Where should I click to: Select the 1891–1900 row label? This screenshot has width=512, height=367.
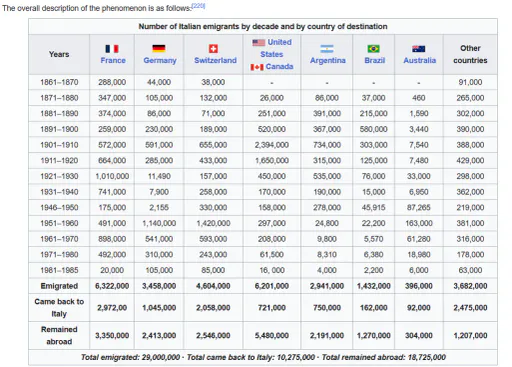point(59,129)
